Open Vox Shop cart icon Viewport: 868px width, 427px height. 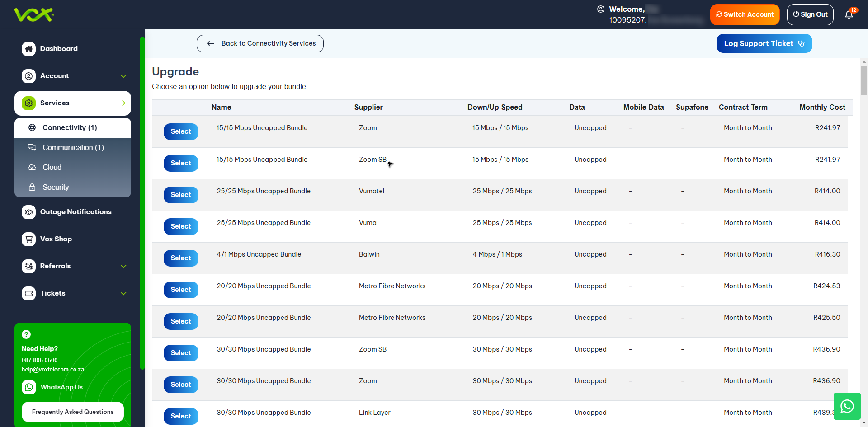click(x=29, y=239)
